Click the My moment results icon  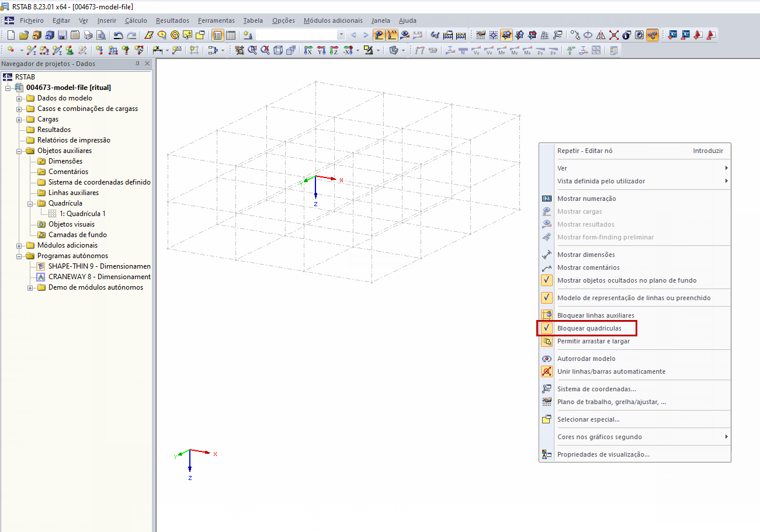515,50
